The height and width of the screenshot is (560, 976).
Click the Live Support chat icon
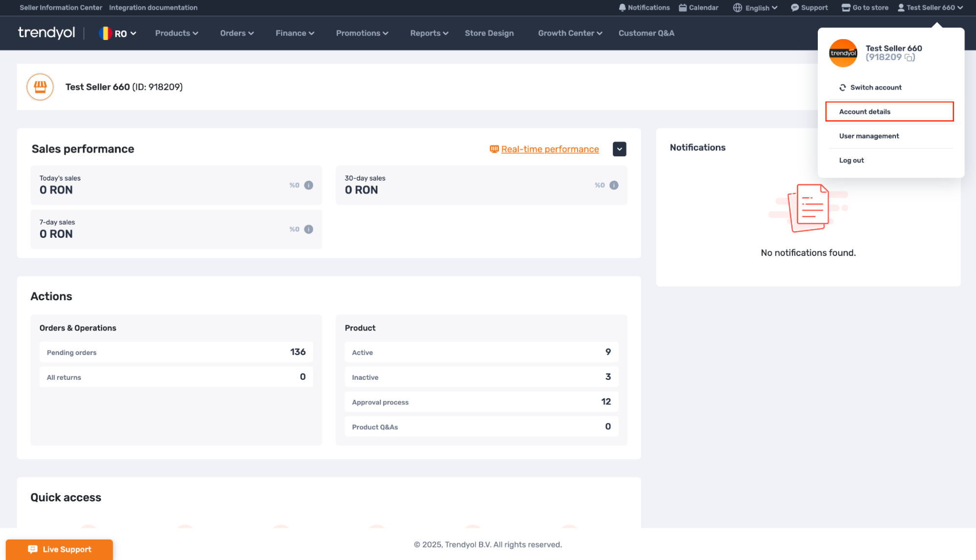(x=33, y=549)
